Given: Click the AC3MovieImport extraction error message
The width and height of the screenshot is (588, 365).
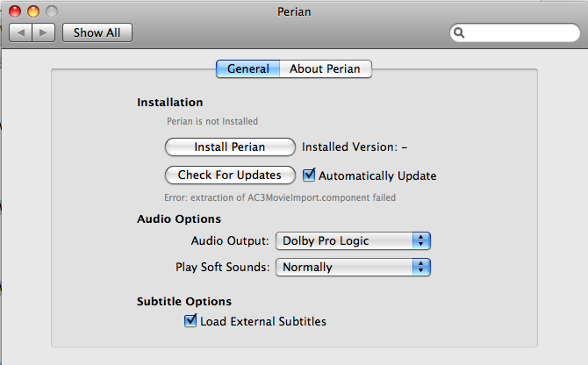Looking at the screenshot, I should point(280,197).
